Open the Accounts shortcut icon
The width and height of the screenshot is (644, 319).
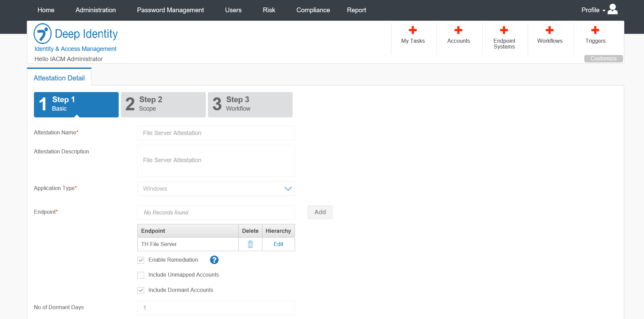[x=458, y=30]
